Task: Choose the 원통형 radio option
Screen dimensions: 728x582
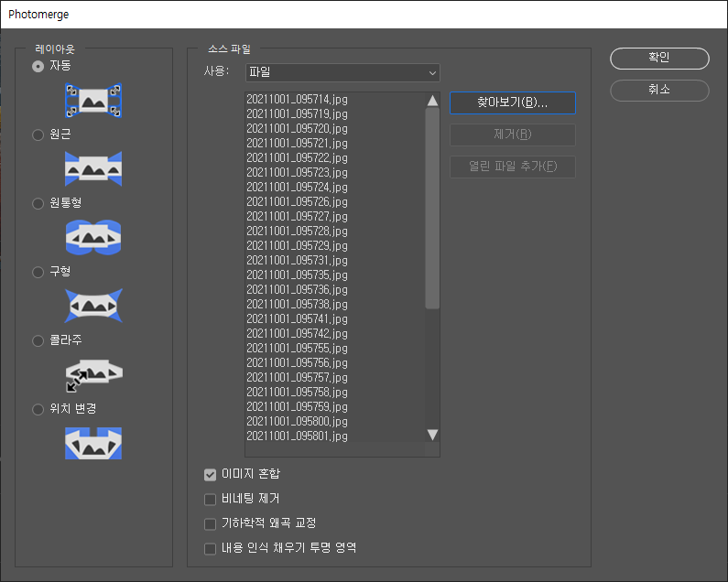Action: pos(38,204)
